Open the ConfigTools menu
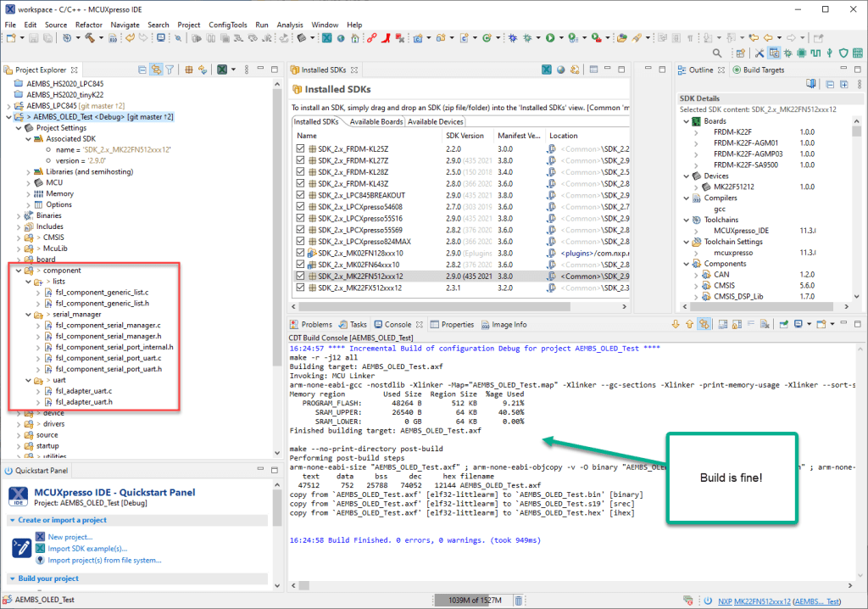 pos(227,25)
